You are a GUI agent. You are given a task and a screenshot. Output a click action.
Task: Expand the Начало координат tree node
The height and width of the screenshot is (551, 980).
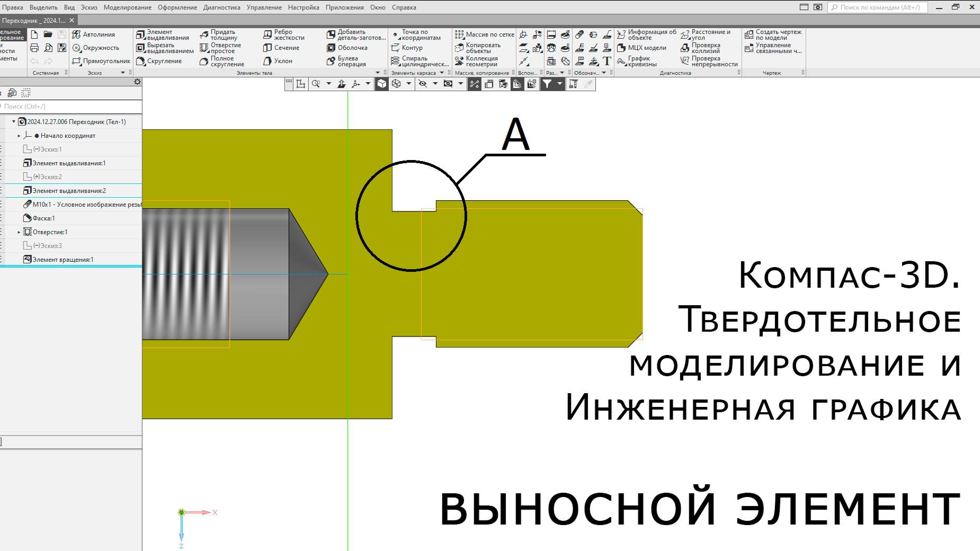[x=19, y=136]
